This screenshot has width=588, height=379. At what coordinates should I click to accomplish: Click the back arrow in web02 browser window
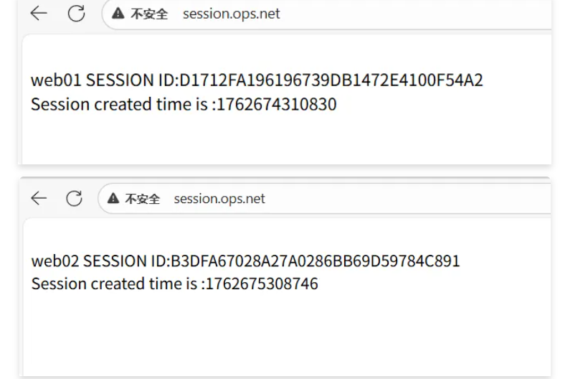click(39, 198)
